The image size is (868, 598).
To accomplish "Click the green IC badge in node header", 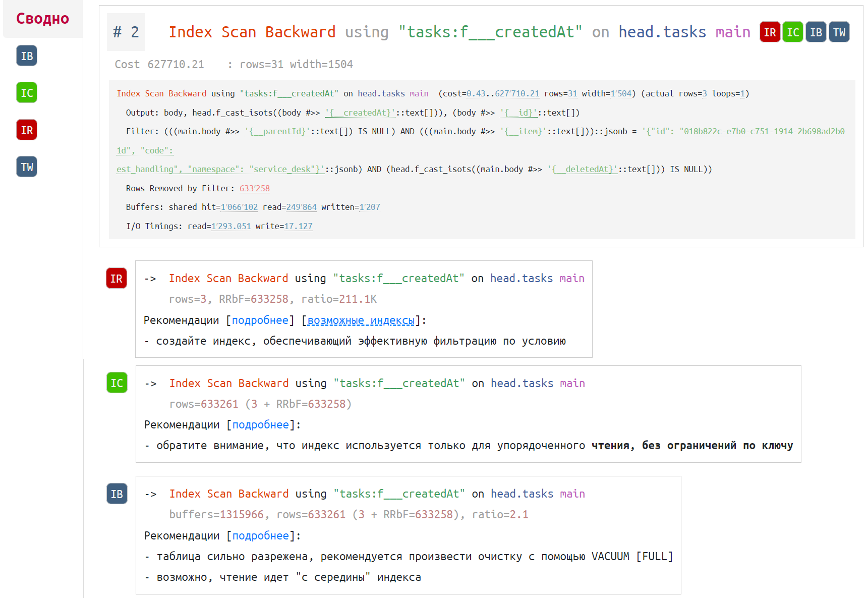I will point(793,32).
